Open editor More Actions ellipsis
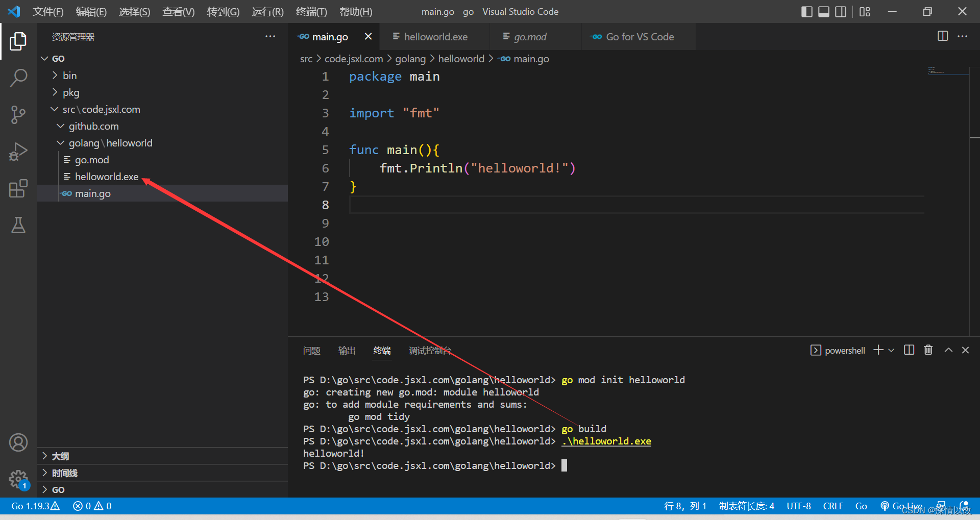 (962, 36)
